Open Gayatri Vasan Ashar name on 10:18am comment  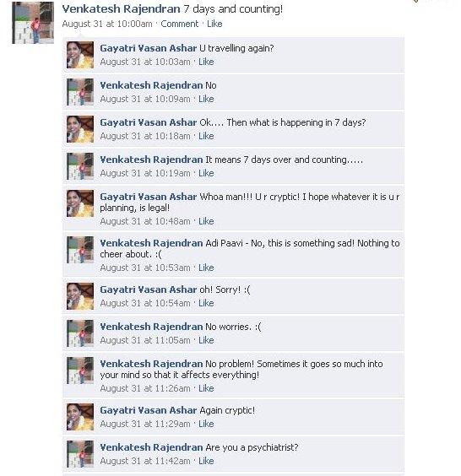click(x=149, y=122)
